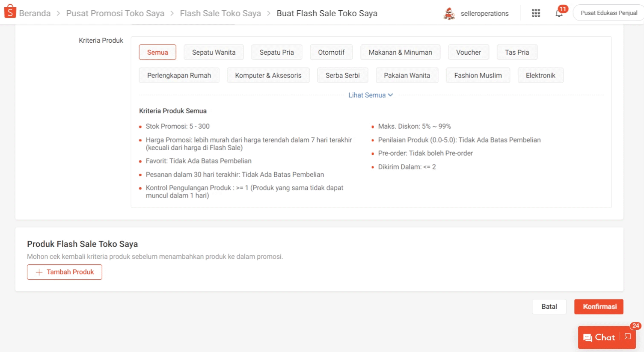Select Komputer & Aksesoris category

(x=268, y=75)
